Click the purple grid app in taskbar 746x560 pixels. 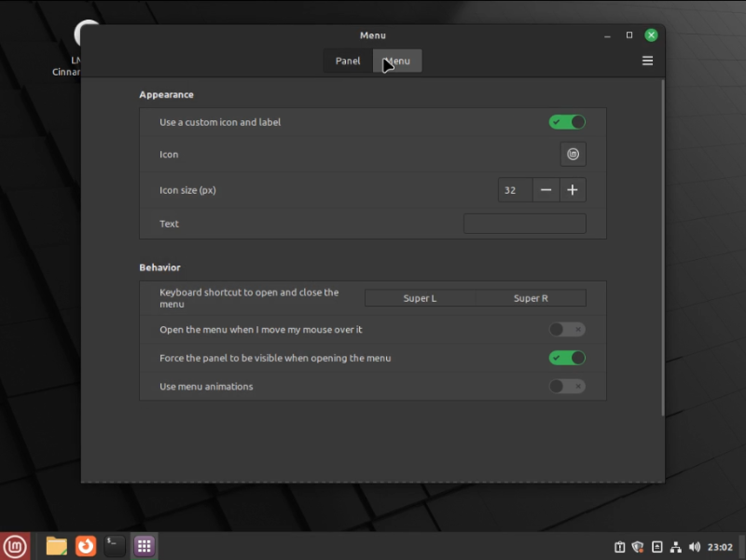[144, 546]
